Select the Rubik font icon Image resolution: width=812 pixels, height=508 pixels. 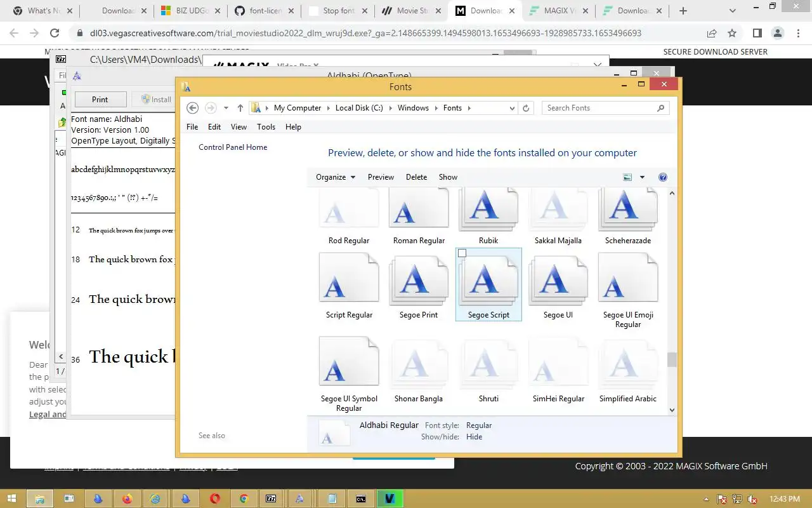click(488, 210)
